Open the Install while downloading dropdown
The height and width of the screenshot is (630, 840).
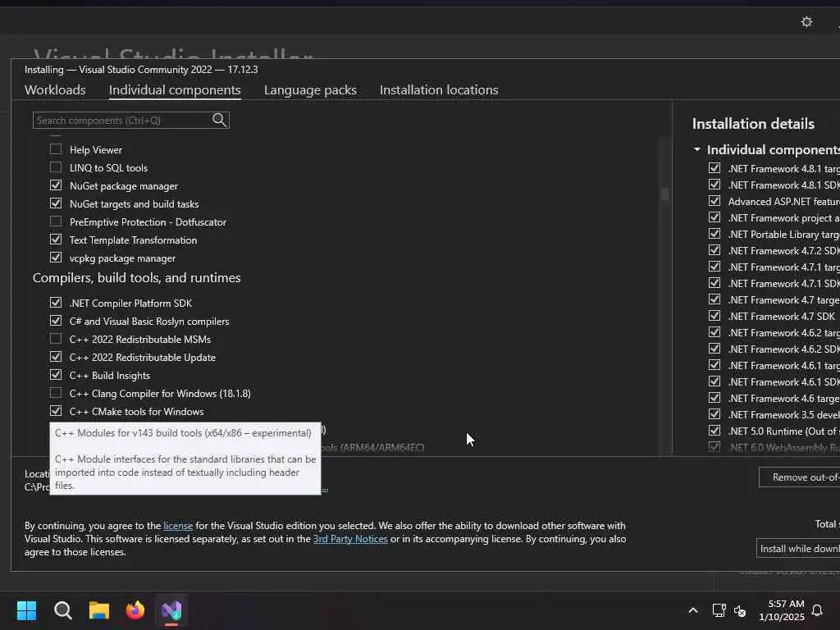[x=798, y=549]
